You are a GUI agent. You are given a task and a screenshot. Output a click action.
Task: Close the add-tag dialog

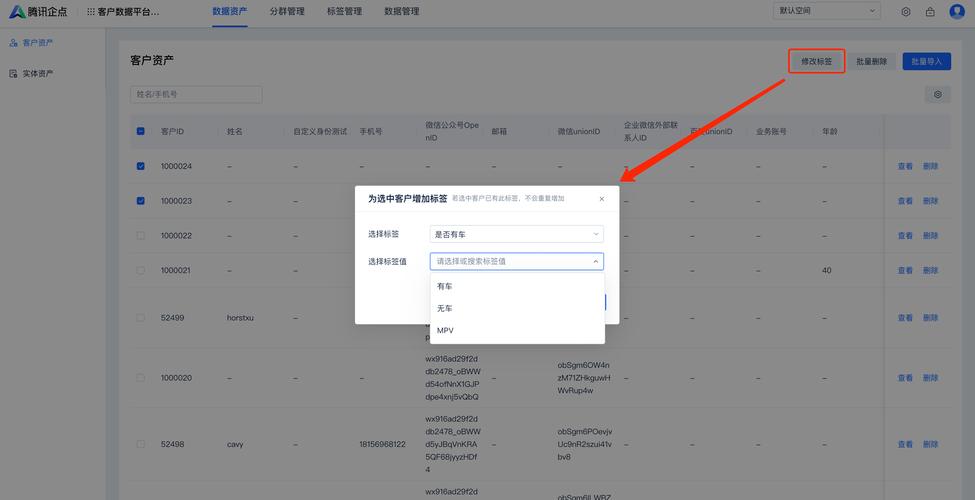(602, 199)
